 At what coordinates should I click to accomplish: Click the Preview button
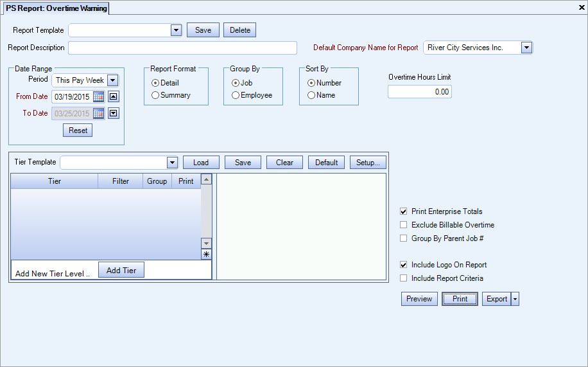(419, 299)
